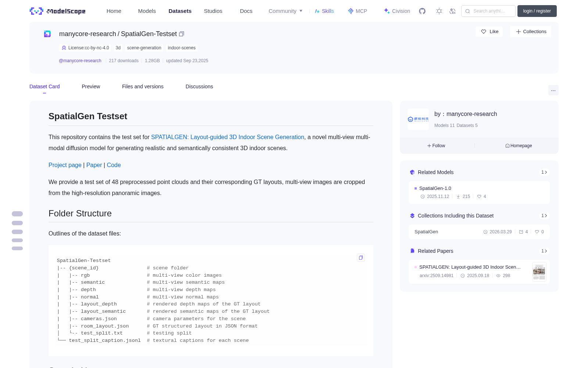Image resolution: width=588 pixels, height=368 pixels.
Task: Switch to Files and versions tab
Action: coord(143,86)
